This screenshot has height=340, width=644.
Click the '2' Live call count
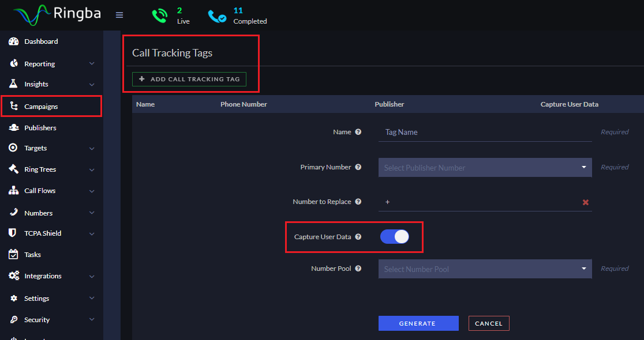point(179,11)
